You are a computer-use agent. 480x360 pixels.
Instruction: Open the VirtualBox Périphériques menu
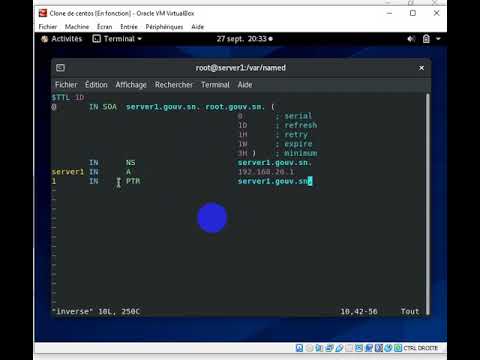click(x=164, y=27)
